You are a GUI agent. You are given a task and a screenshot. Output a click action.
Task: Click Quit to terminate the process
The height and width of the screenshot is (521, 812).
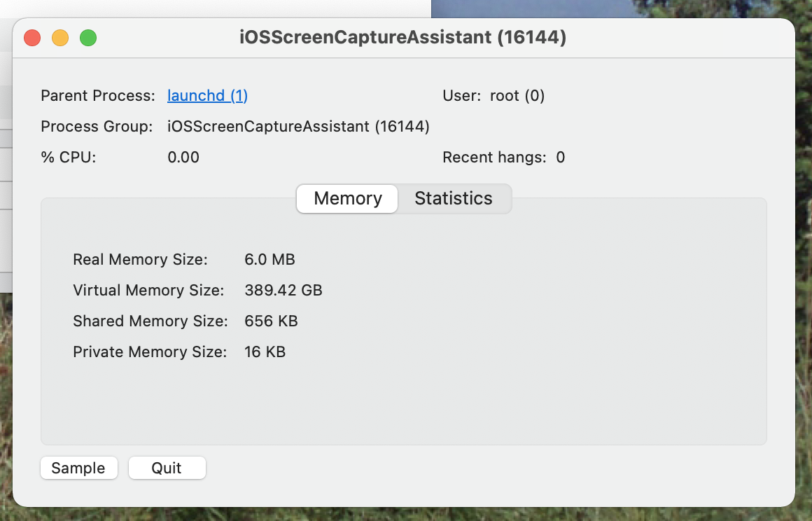point(167,468)
